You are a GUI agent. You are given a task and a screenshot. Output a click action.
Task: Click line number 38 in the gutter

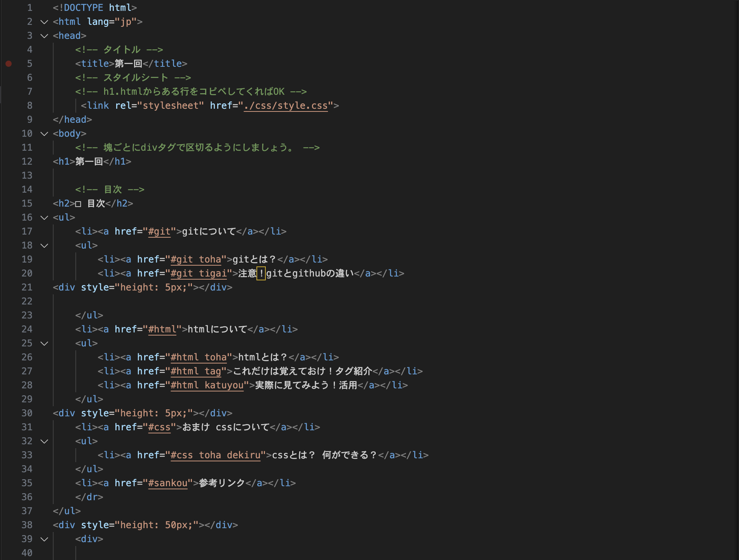point(27,525)
